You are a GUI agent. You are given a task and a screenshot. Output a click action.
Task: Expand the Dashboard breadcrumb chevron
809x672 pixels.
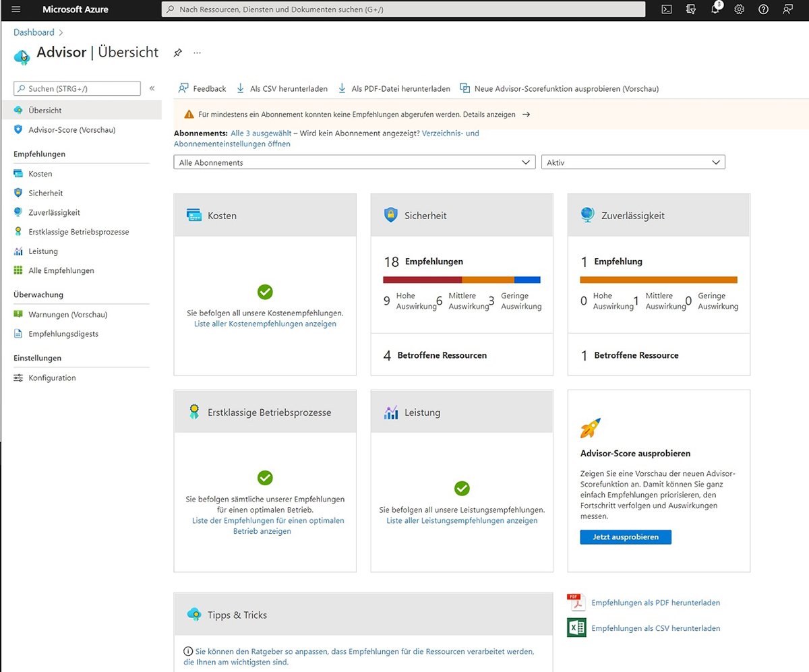tap(61, 32)
